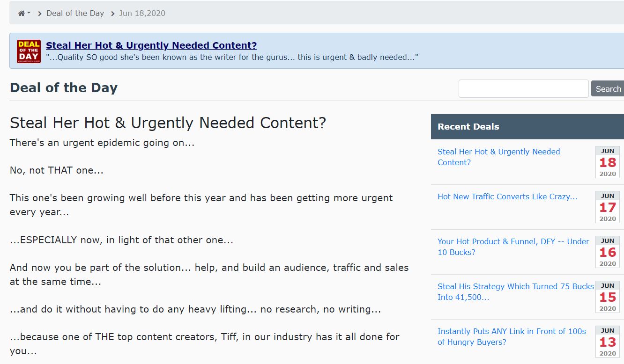Viewport: 624px width, 364px height.
Task: Click the Jun 16 2020 calendar icon
Action: 608,252
